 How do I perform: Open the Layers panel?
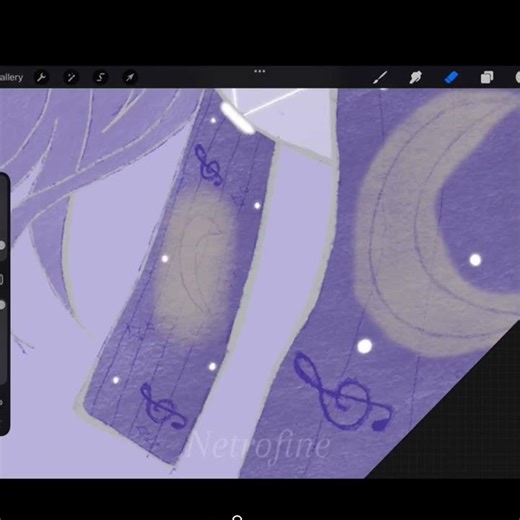click(x=487, y=77)
